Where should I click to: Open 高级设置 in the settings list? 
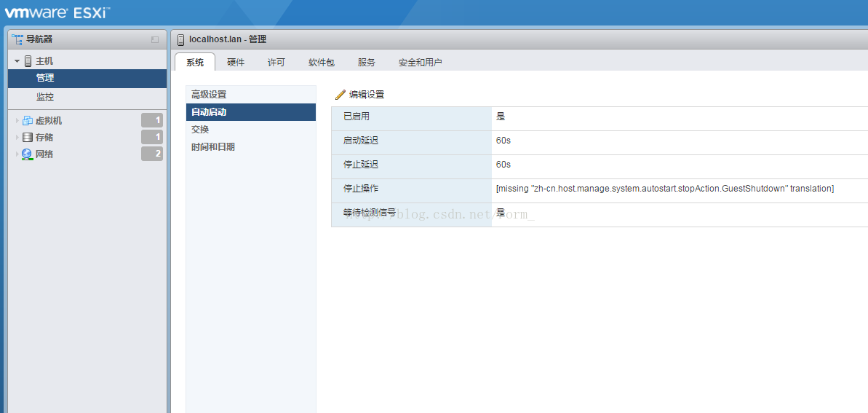pyautogui.click(x=209, y=95)
